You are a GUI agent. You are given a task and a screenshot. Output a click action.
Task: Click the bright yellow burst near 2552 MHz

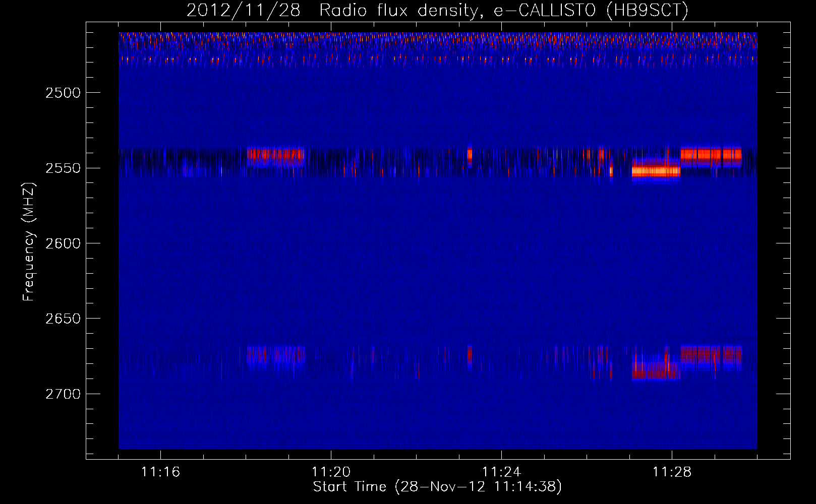point(656,171)
